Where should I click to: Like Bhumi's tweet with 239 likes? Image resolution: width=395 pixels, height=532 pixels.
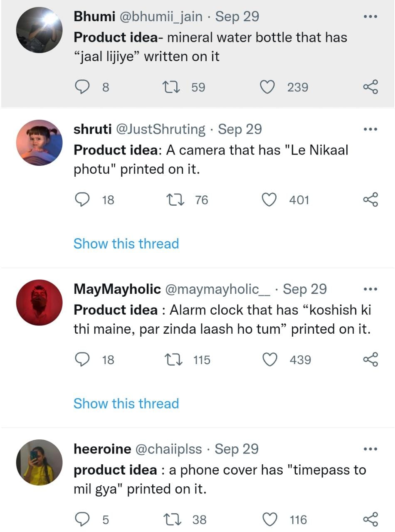[268, 87]
